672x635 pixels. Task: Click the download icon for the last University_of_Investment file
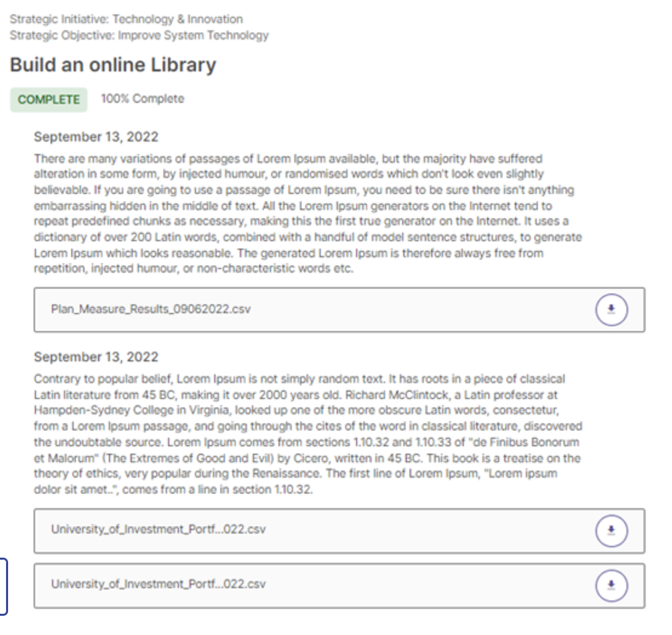point(611,585)
